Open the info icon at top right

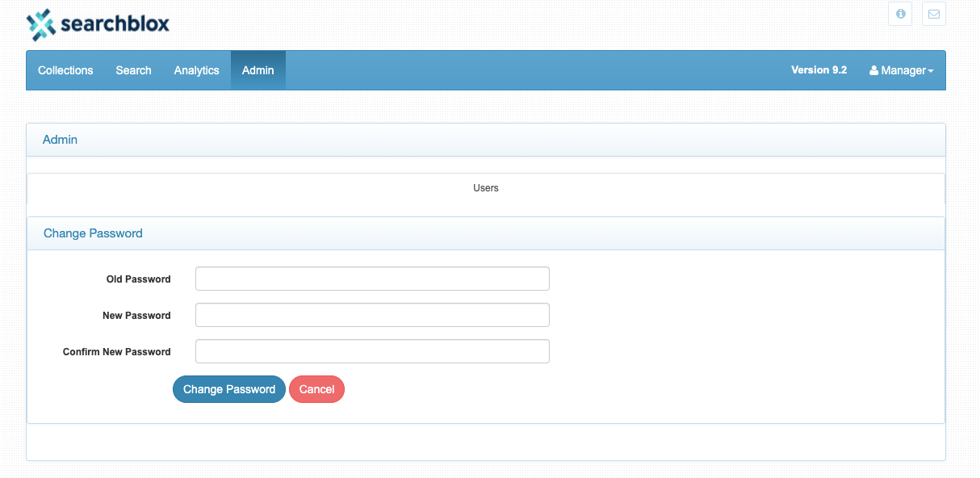click(x=900, y=14)
